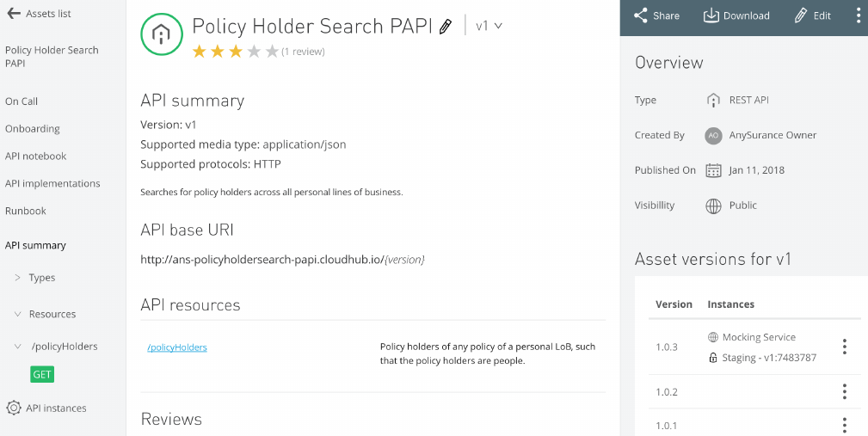The height and width of the screenshot is (436, 868).
Task: Collapse the Resources tree node
Action: [18, 314]
